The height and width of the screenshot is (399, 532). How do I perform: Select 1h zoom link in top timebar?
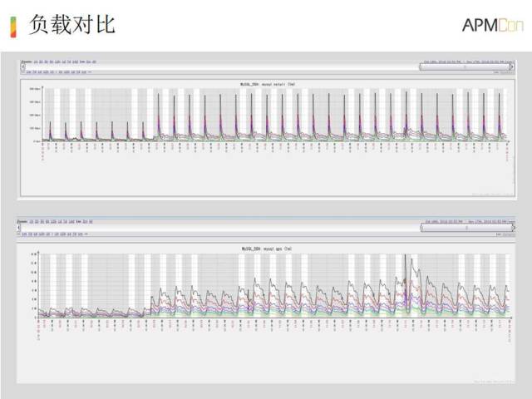36,62
